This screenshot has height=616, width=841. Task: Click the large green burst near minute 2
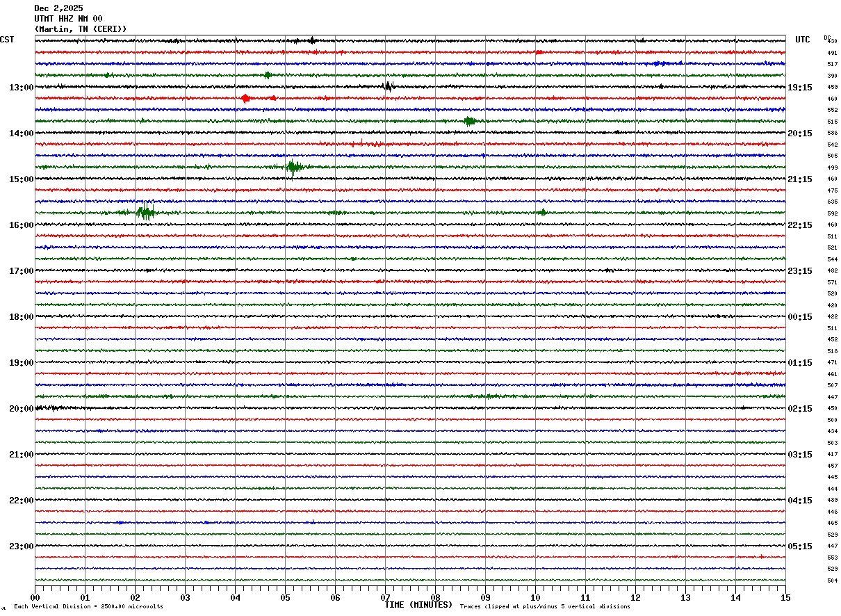[x=145, y=213]
